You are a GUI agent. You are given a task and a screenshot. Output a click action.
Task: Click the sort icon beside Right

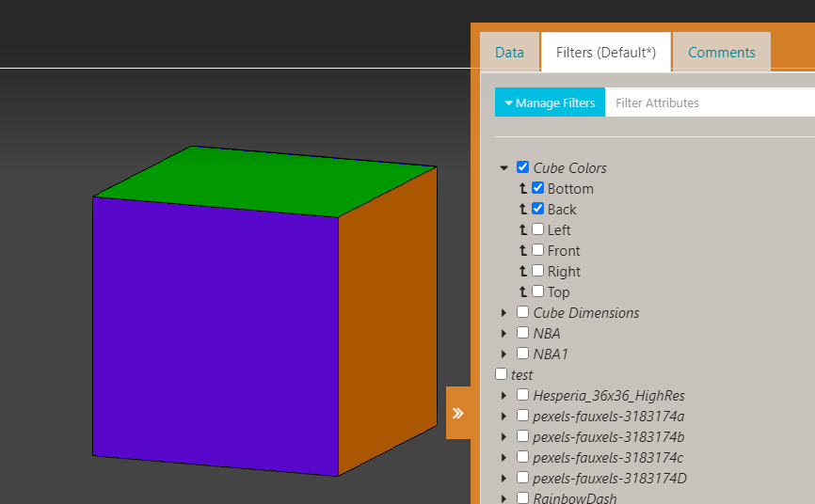point(523,271)
